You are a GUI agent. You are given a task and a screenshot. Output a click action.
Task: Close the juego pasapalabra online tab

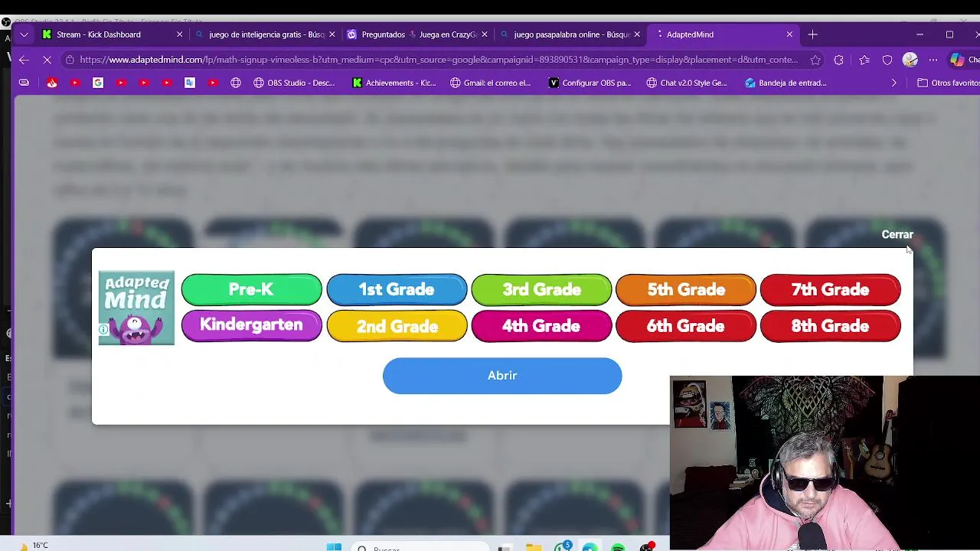637,34
